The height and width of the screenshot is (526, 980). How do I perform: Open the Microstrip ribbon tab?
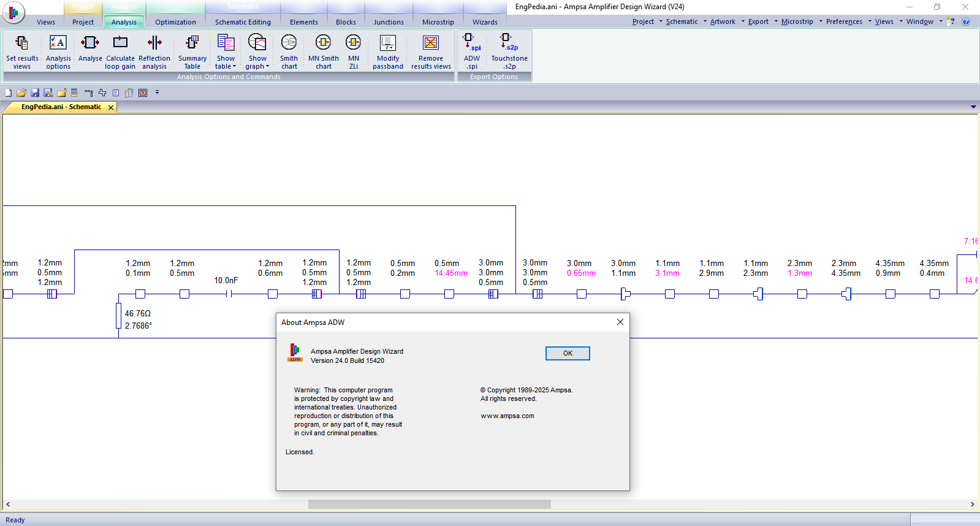tap(438, 22)
